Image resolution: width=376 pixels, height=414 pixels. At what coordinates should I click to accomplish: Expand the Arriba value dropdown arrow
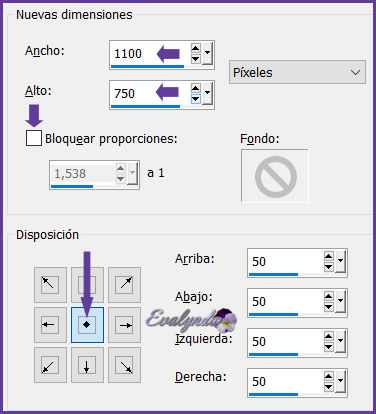pyautogui.click(x=340, y=261)
